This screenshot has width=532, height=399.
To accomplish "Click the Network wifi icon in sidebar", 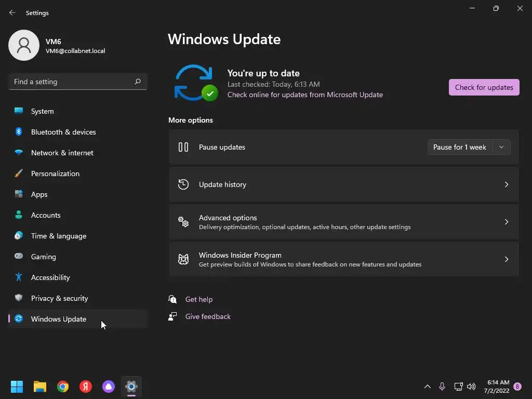I will pos(19,152).
